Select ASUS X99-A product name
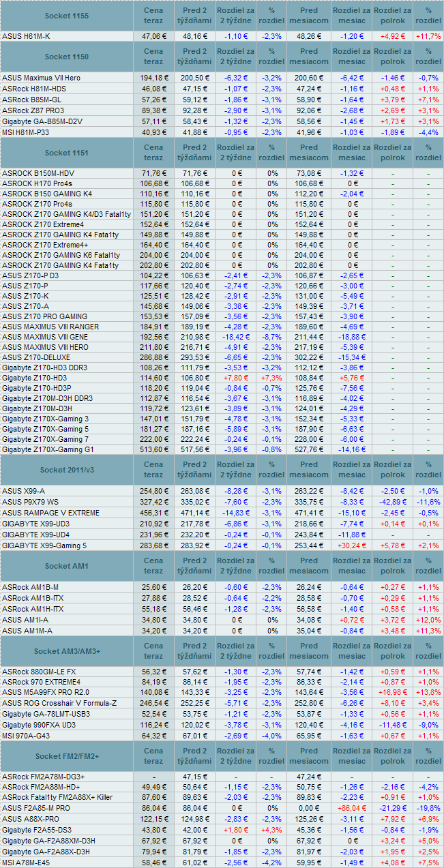444x868 pixels. click(x=23, y=491)
